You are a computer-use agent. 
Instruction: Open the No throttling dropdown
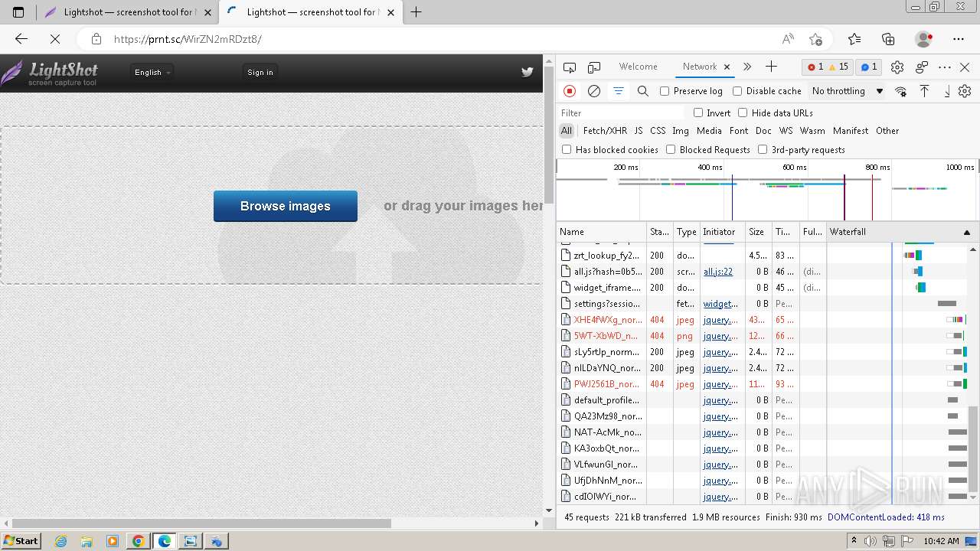tap(848, 91)
